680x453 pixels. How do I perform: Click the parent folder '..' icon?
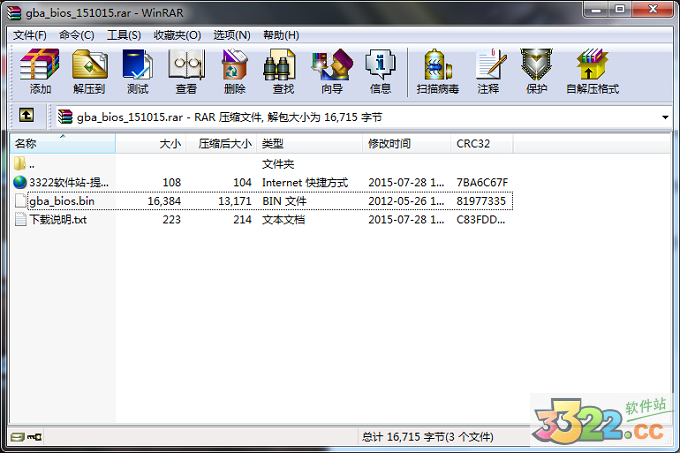(x=20, y=163)
